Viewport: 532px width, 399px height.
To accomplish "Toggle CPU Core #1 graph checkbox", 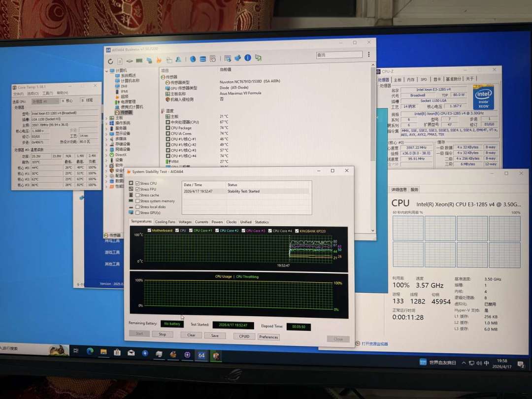I will click(191, 231).
